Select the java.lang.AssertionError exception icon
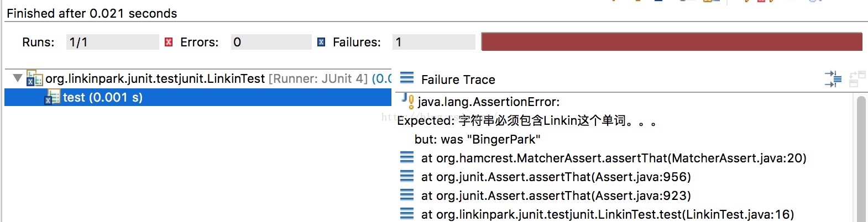The image size is (868, 222). tap(408, 101)
